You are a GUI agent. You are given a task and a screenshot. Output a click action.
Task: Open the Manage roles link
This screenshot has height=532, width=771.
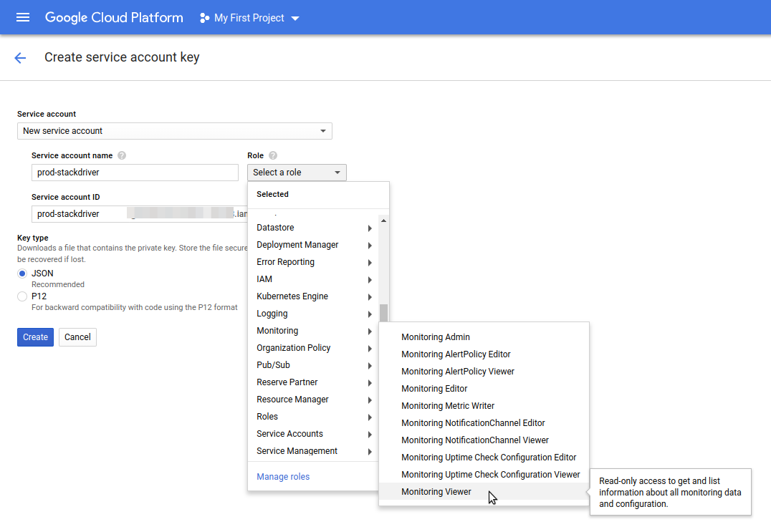pyautogui.click(x=283, y=477)
